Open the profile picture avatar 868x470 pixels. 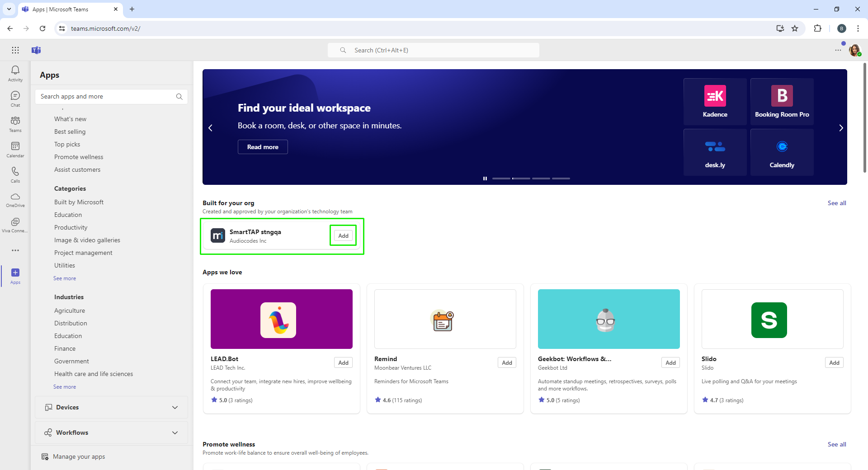(854, 50)
